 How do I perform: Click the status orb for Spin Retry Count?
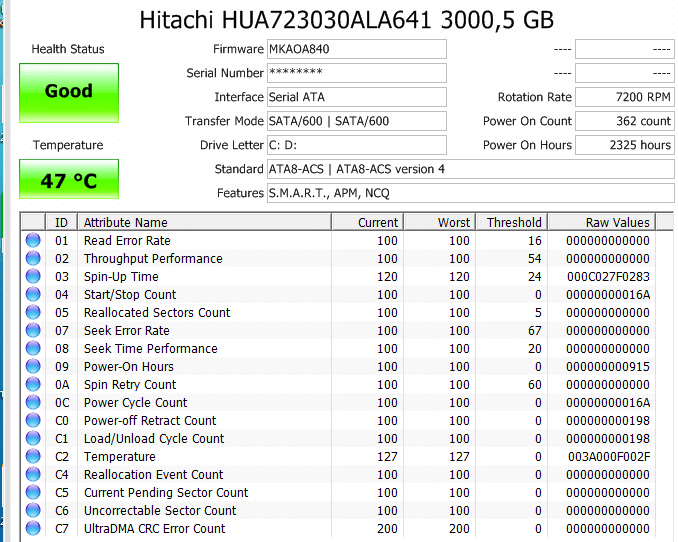pos(33,384)
